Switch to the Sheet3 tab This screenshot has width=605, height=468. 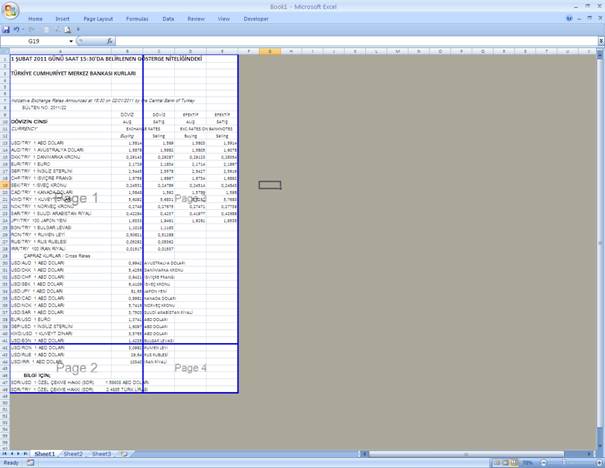coord(101,454)
